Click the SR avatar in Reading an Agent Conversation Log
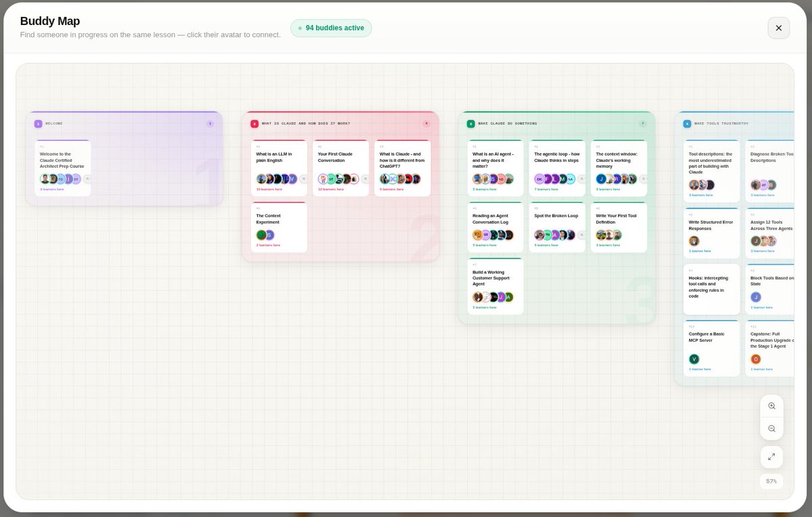Image resolution: width=812 pixels, height=517 pixels. click(x=486, y=235)
